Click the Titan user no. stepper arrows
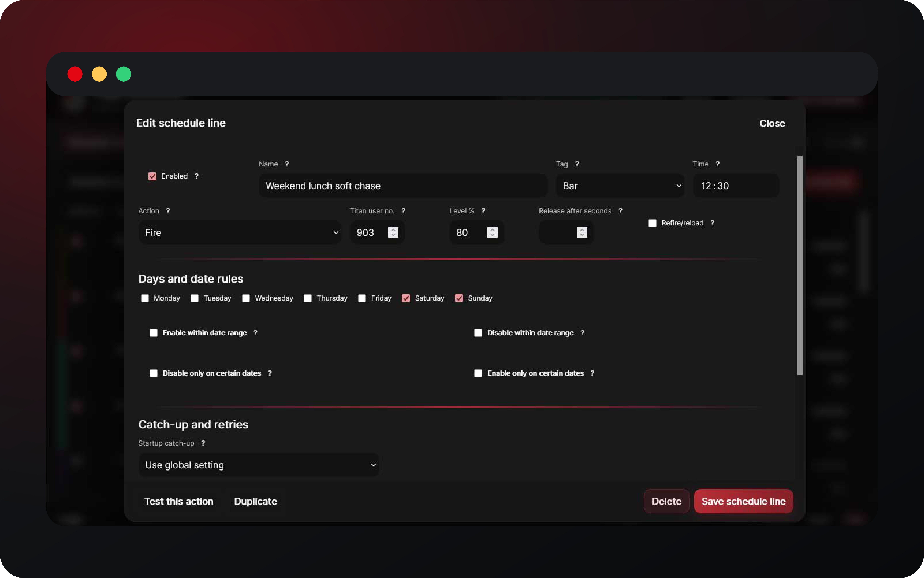 (x=393, y=232)
